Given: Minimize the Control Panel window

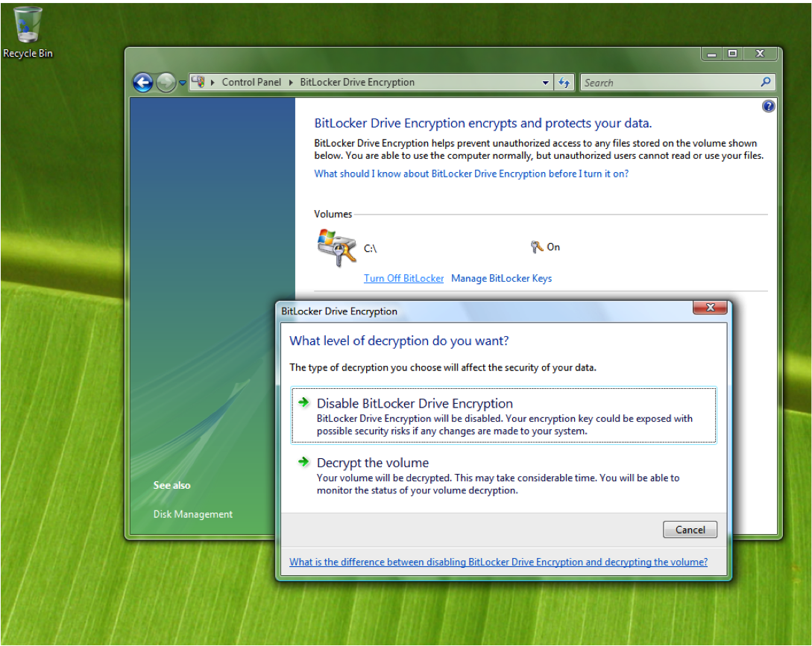Looking at the screenshot, I should pos(712,54).
